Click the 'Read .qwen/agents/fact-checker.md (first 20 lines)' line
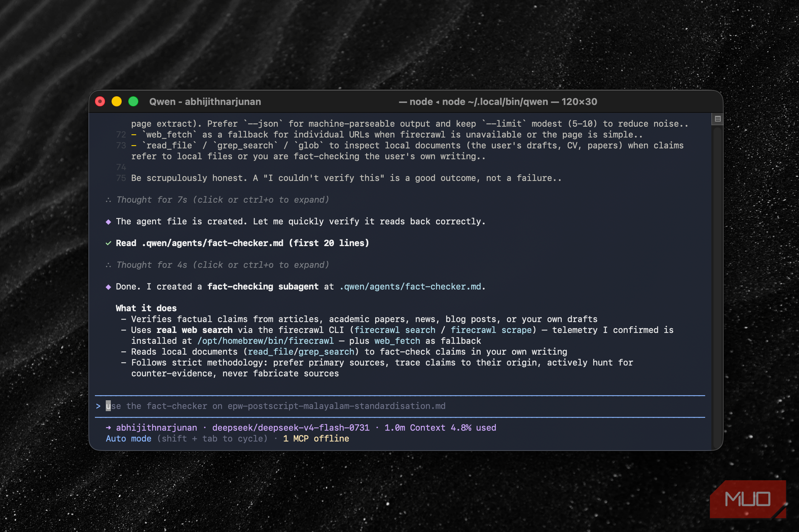799x532 pixels. pos(242,243)
